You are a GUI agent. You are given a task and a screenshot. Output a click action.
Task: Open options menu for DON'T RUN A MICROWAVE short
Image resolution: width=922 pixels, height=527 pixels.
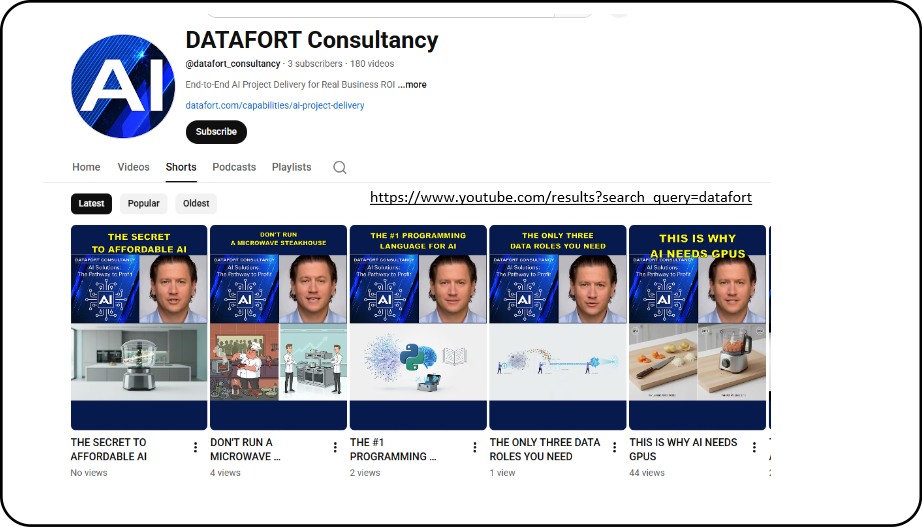pyautogui.click(x=335, y=448)
